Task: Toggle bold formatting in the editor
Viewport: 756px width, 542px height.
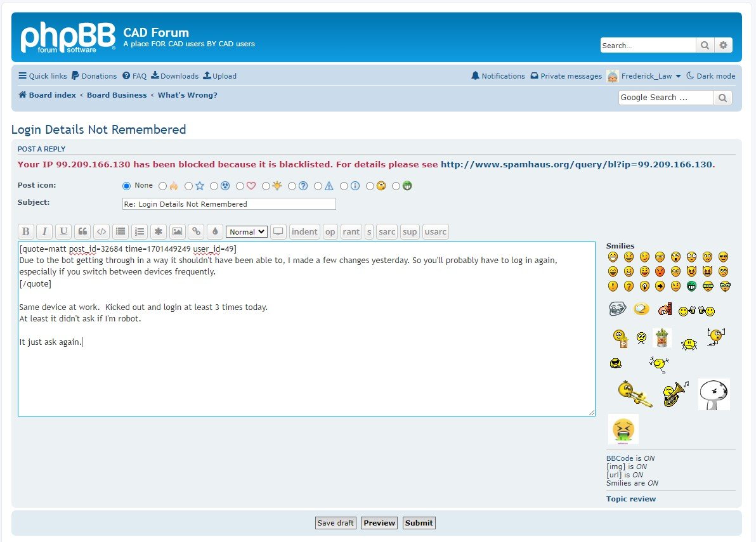Action: click(26, 231)
